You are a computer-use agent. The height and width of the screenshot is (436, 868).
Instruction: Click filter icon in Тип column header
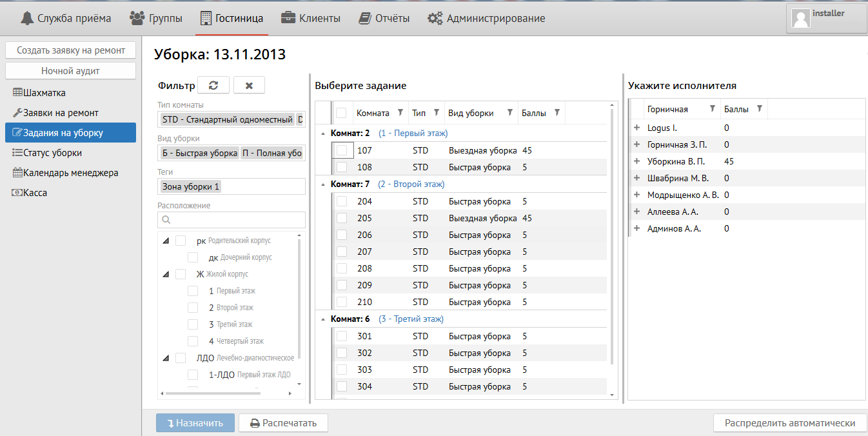tap(437, 112)
